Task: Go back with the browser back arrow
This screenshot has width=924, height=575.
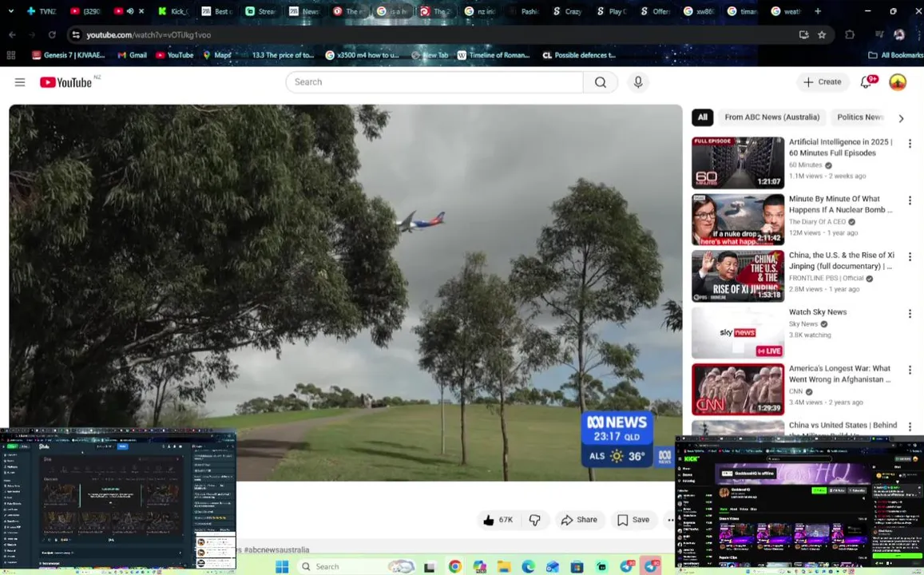Action: (x=12, y=35)
